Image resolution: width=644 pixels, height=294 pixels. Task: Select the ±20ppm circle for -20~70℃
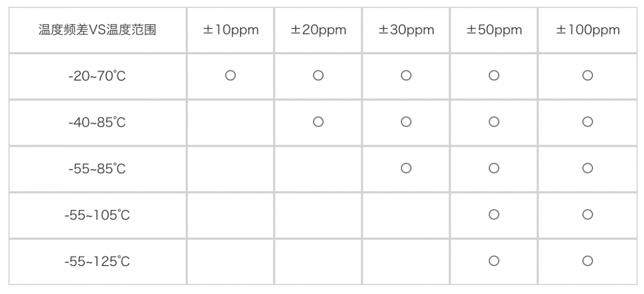point(318,76)
